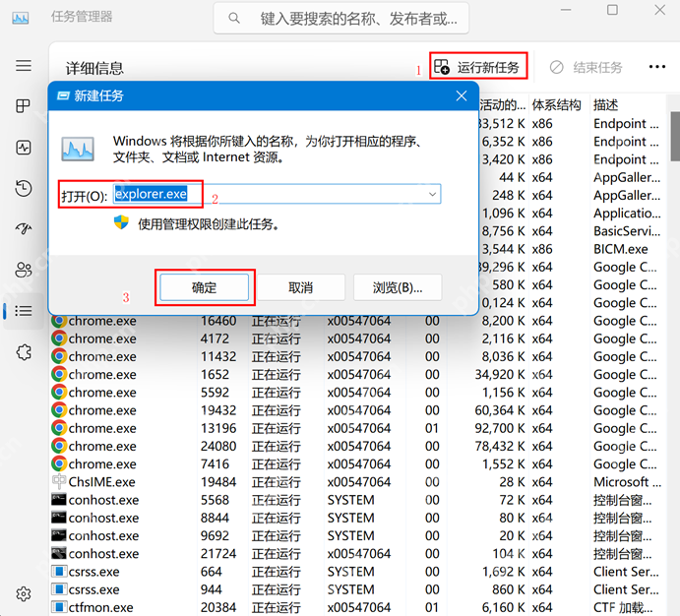The width and height of the screenshot is (680, 616).
Task: Open Services page puzzle icon
Action: [24, 352]
